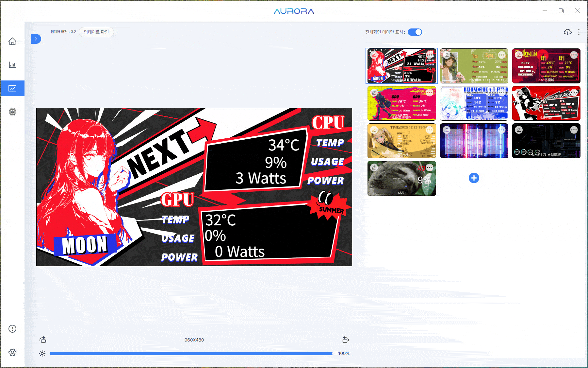Select the sloth theme thumbnail
The image size is (588, 368).
click(402, 178)
